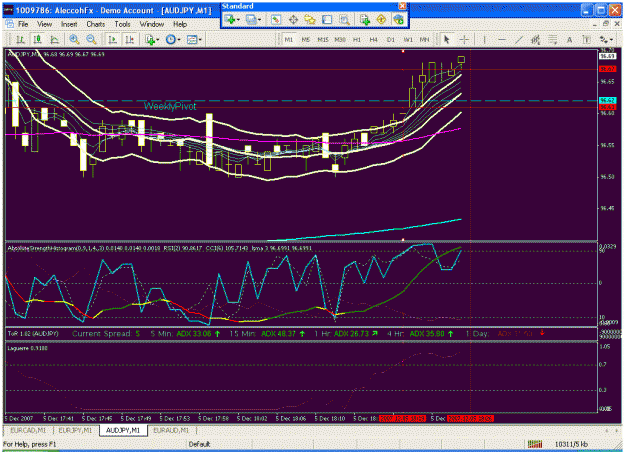This screenshot has height=452, width=625.
Task: Click the Default profile in status bar
Action: [199, 444]
